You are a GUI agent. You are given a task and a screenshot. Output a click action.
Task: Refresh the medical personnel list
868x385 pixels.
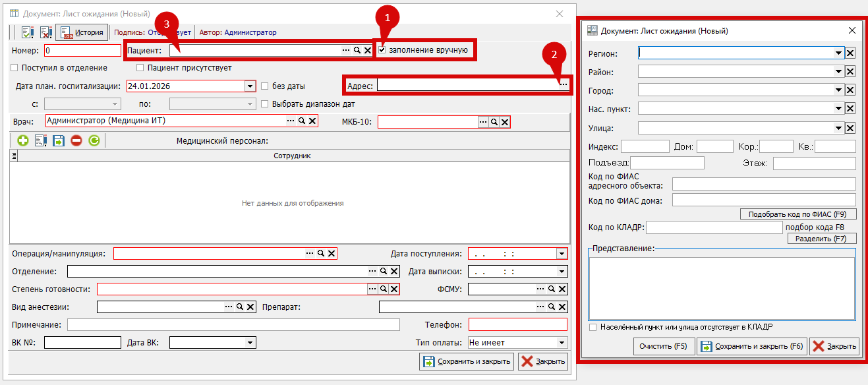(94, 140)
